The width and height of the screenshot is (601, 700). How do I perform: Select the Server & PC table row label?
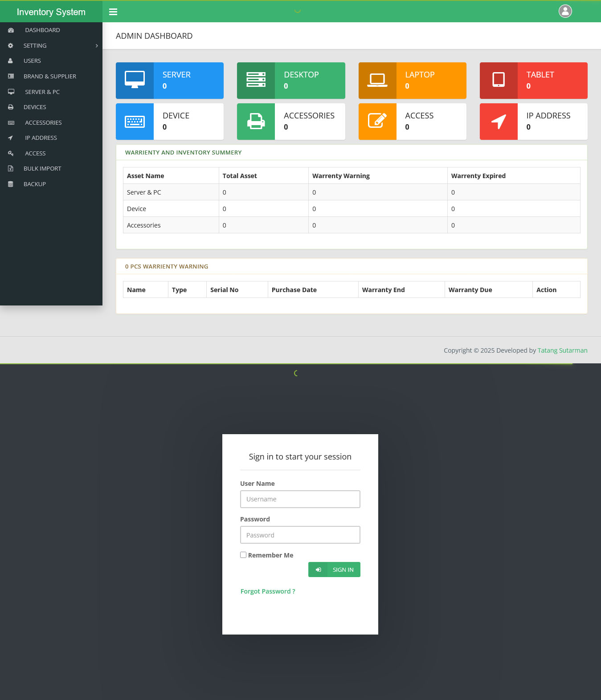click(144, 192)
